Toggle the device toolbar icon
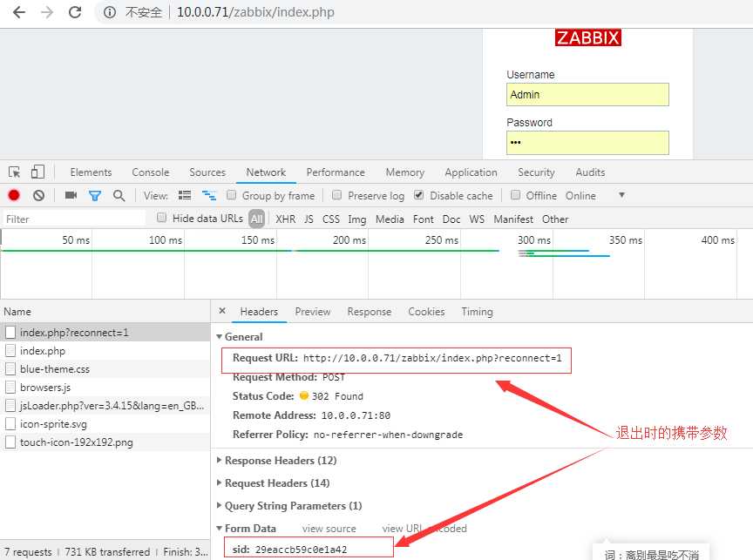The width and height of the screenshot is (753, 560). click(37, 172)
